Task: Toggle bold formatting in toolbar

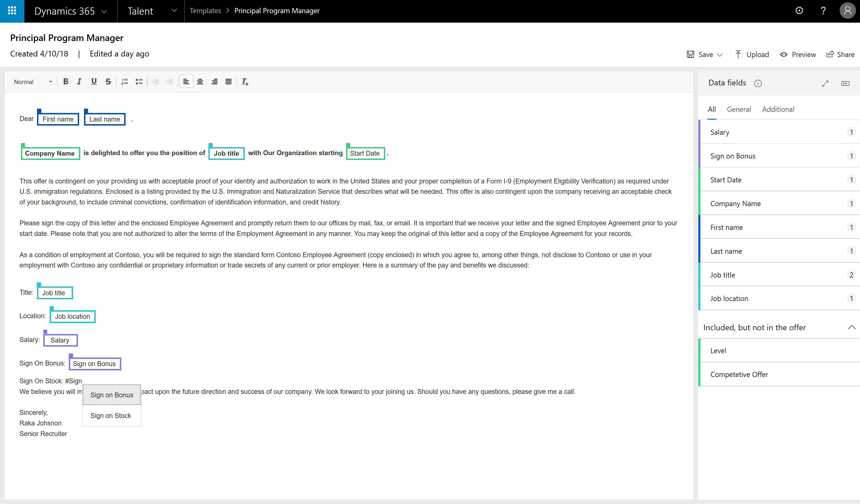Action: pyautogui.click(x=66, y=81)
